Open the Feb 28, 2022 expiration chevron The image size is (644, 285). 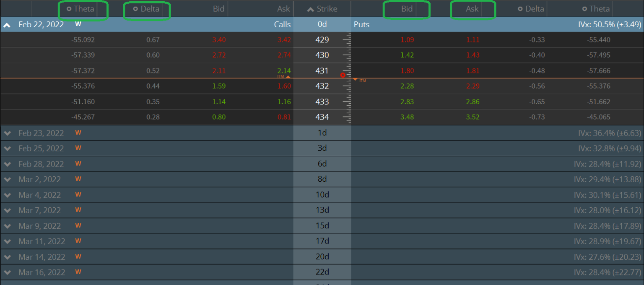[x=7, y=164]
